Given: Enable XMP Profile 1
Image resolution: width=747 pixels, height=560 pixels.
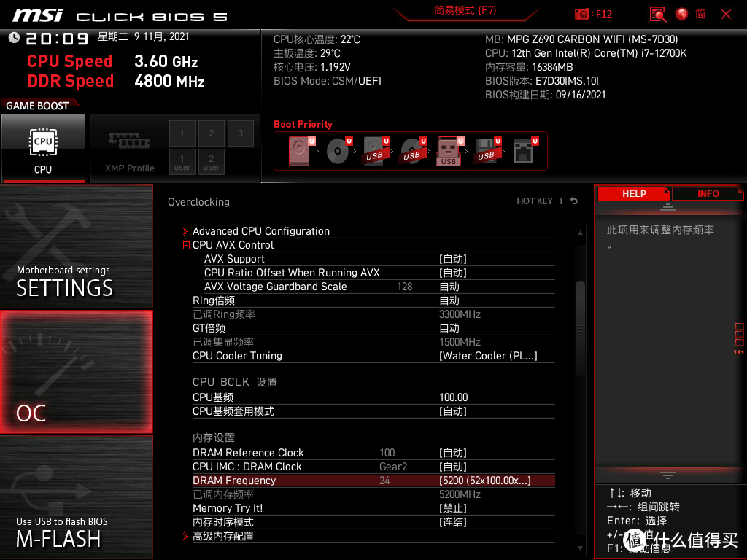Looking at the screenshot, I should tap(182, 133).
